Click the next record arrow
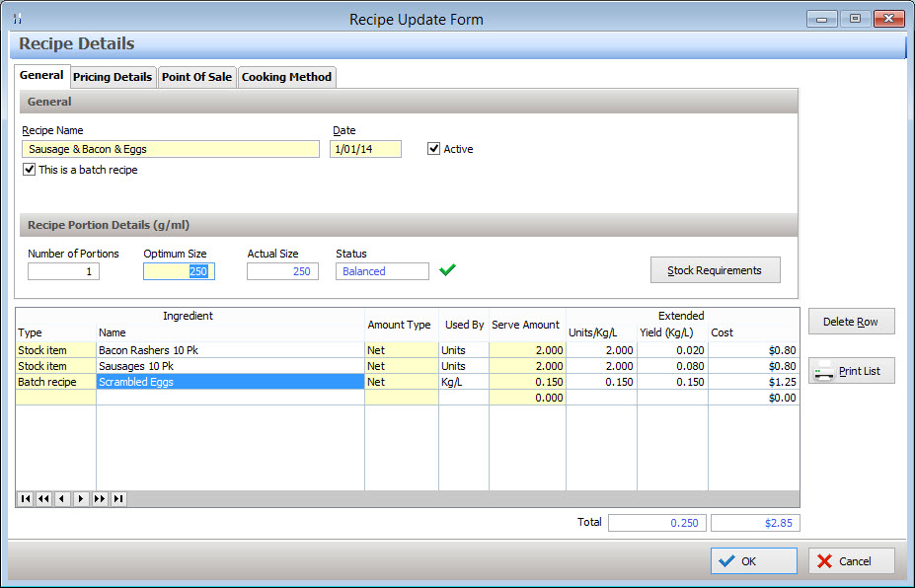Image resolution: width=915 pixels, height=588 pixels. pos(80,498)
